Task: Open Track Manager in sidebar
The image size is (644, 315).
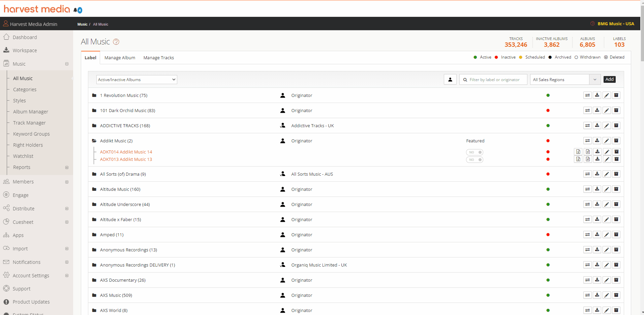Action: [29, 123]
